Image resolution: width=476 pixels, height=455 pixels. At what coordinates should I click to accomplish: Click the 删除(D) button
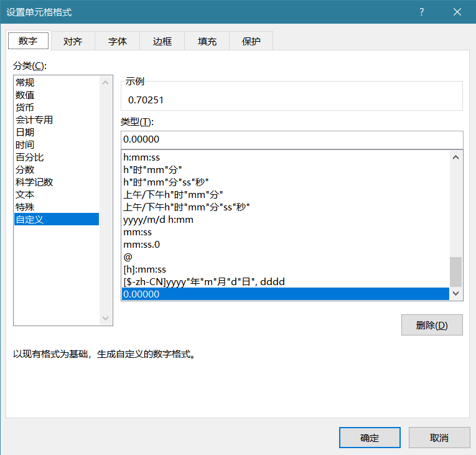pyautogui.click(x=432, y=325)
